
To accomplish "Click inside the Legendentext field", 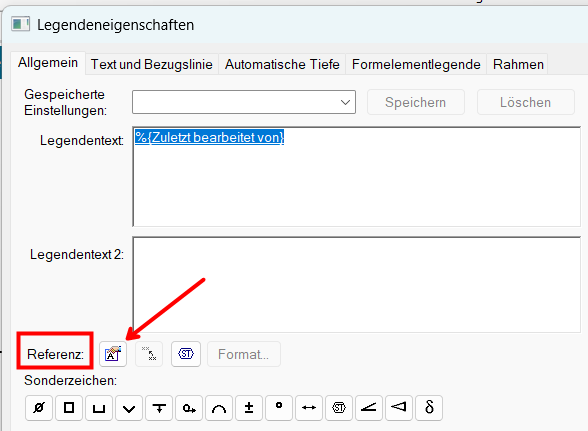I will coord(357,177).
